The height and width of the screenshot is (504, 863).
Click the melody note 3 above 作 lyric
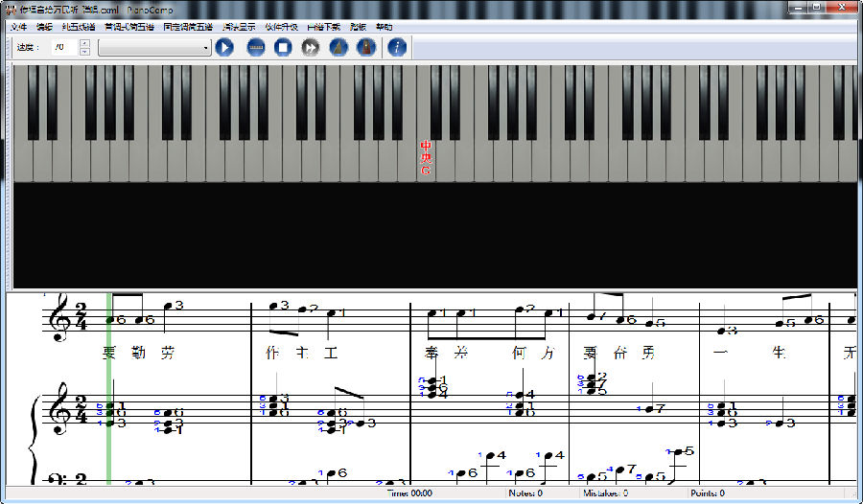click(x=273, y=306)
